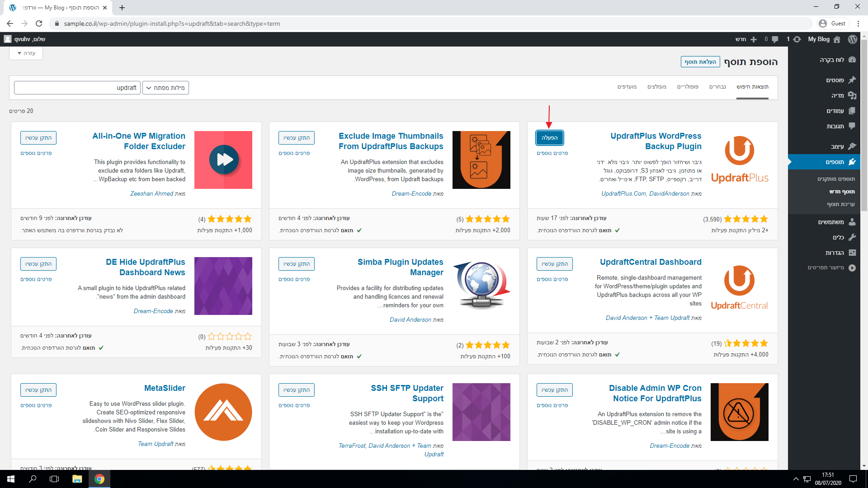Viewport: 868px width, 488px height.
Task: Collapse the sidebar menu (מיזעור תפריט)
Action: click(831, 267)
